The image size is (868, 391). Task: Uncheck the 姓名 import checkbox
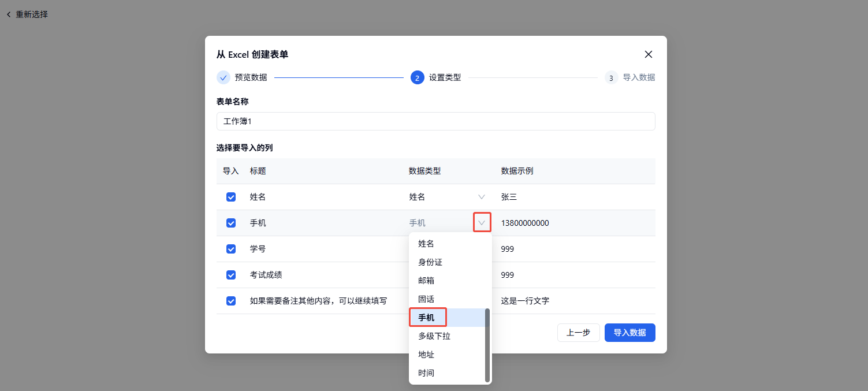[231, 197]
